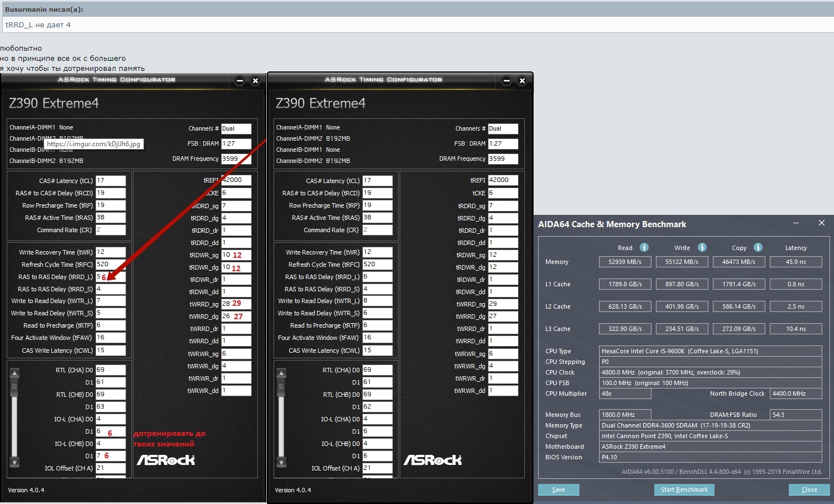Select Channels # field in left Timing Configurator

pyautogui.click(x=236, y=128)
